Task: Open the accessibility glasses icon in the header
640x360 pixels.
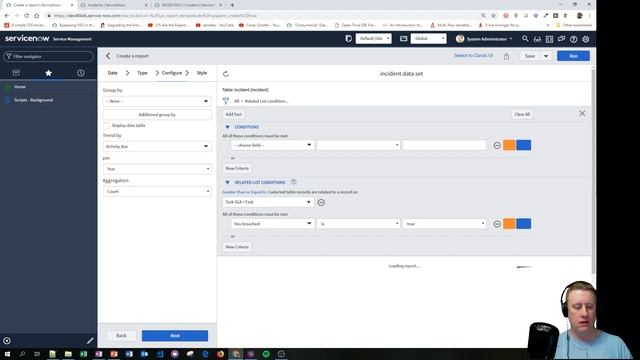Action: pyautogui.click(x=537, y=39)
